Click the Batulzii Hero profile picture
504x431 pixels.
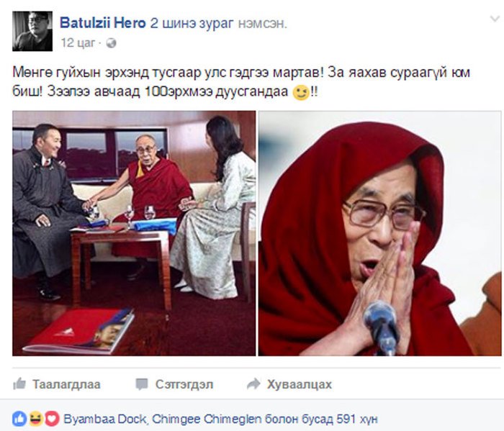[x=32, y=31]
